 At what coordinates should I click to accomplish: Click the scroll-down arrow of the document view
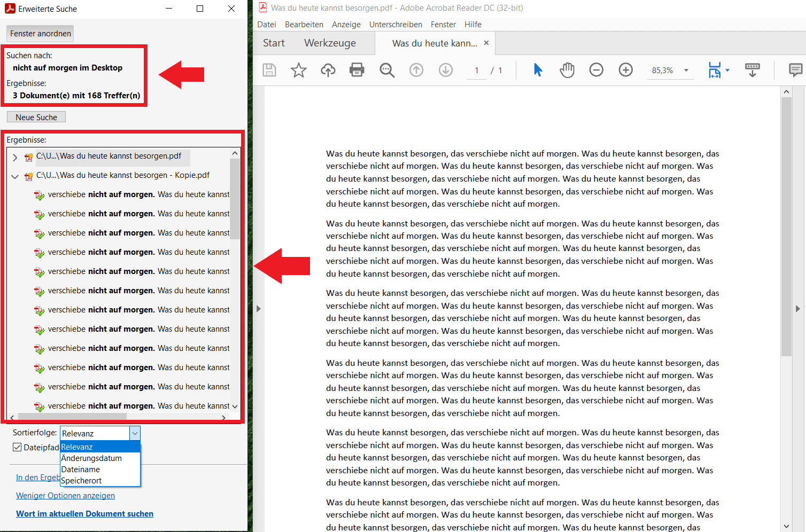[786, 526]
